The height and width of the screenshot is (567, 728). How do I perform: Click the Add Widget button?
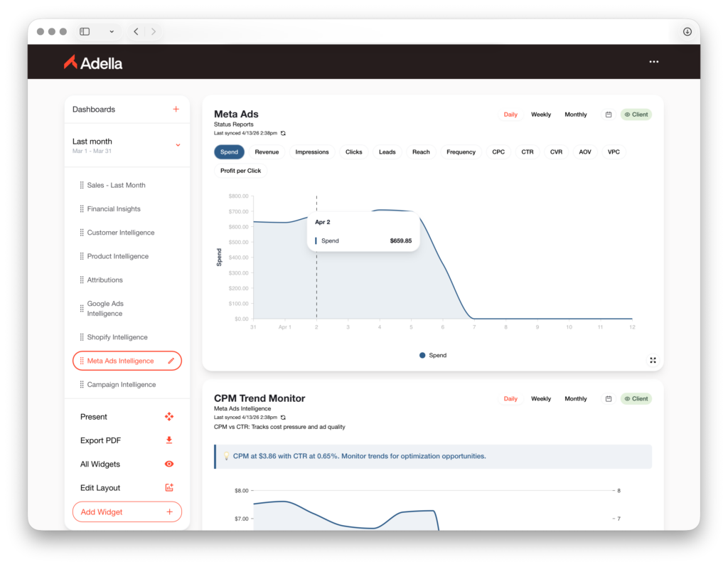[x=127, y=512]
